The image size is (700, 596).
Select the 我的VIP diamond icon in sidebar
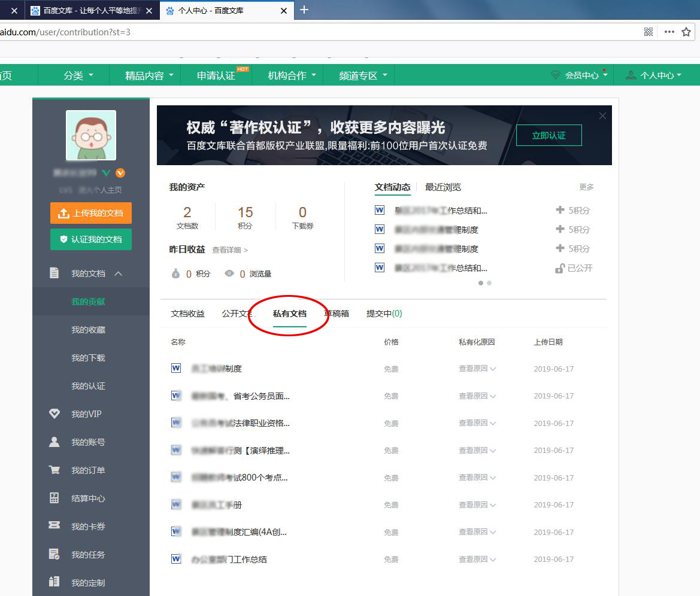(54, 413)
